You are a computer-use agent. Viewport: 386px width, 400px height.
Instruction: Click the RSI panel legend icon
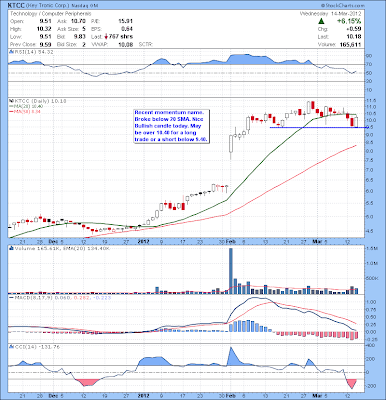click(x=11, y=52)
